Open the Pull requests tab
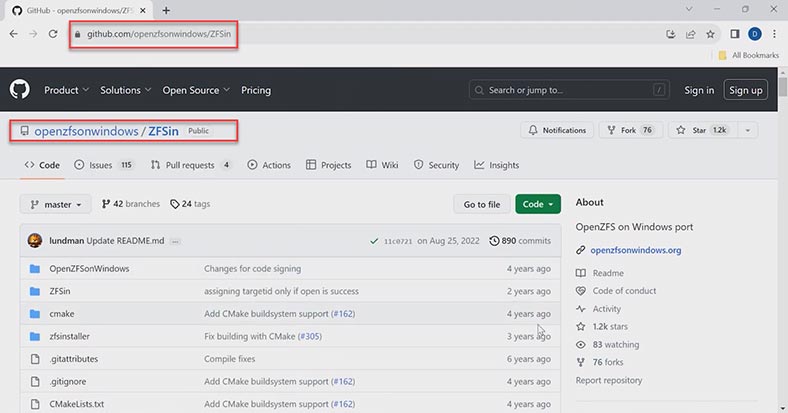 pos(190,165)
